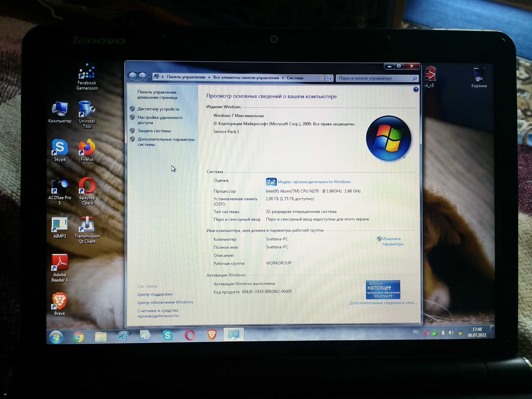Image resolution: width=532 pixels, height=399 pixels.
Task: Click the Windows 7 Максимальная edition text
Action: coord(238,116)
